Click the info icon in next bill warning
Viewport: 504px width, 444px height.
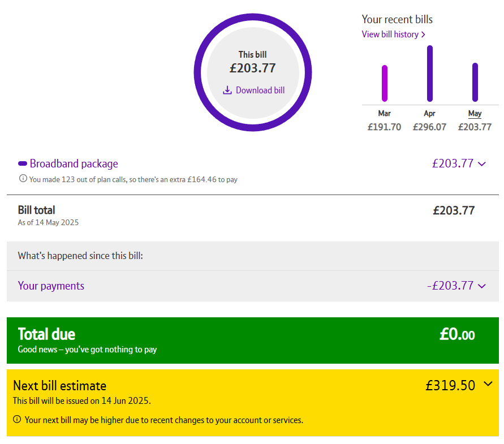[17, 419]
